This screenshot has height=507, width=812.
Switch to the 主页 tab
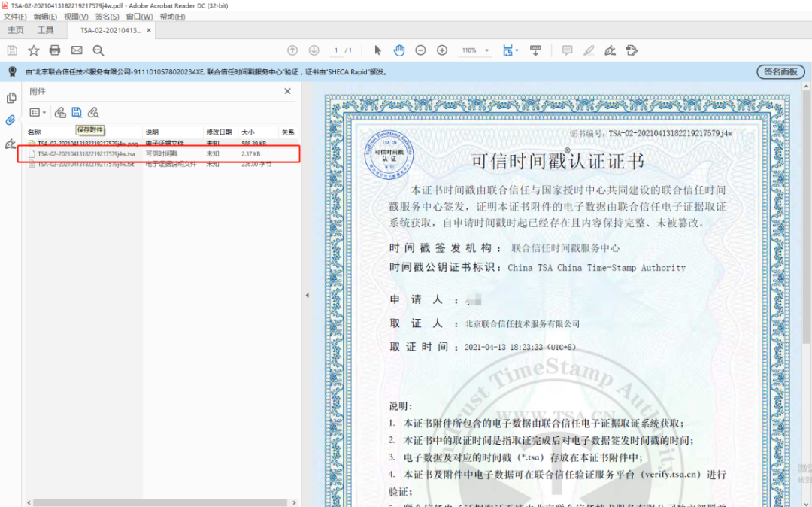coord(16,30)
